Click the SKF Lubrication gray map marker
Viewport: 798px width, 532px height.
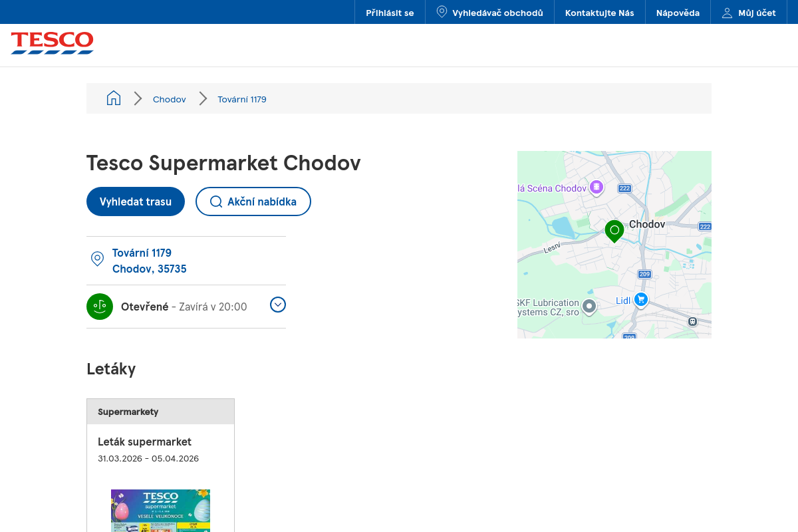point(589,306)
